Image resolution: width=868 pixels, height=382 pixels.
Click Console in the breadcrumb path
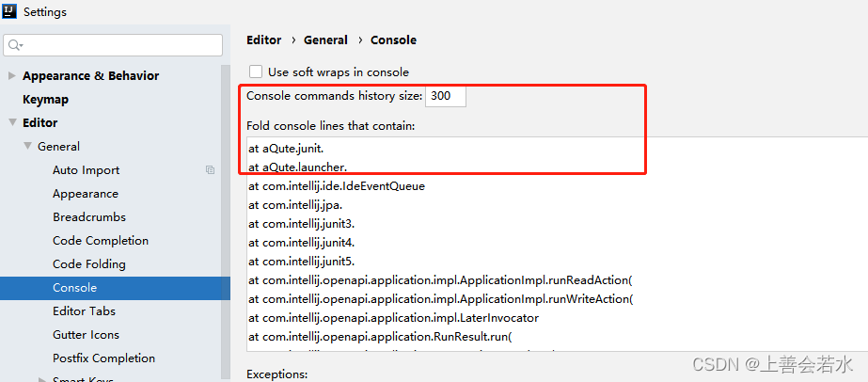pyautogui.click(x=394, y=40)
